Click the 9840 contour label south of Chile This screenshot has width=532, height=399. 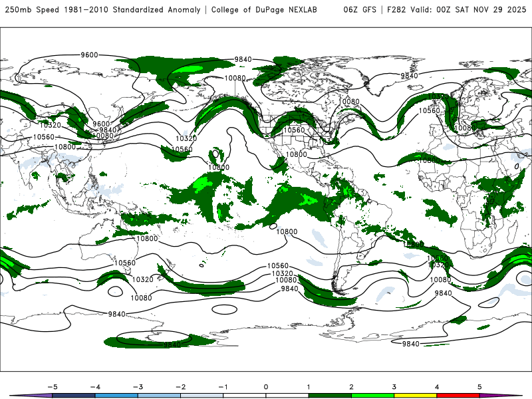pos(289,289)
